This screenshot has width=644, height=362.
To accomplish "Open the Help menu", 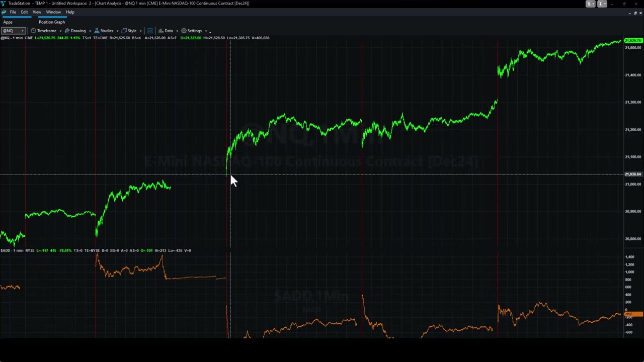I will [x=70, y=12].
